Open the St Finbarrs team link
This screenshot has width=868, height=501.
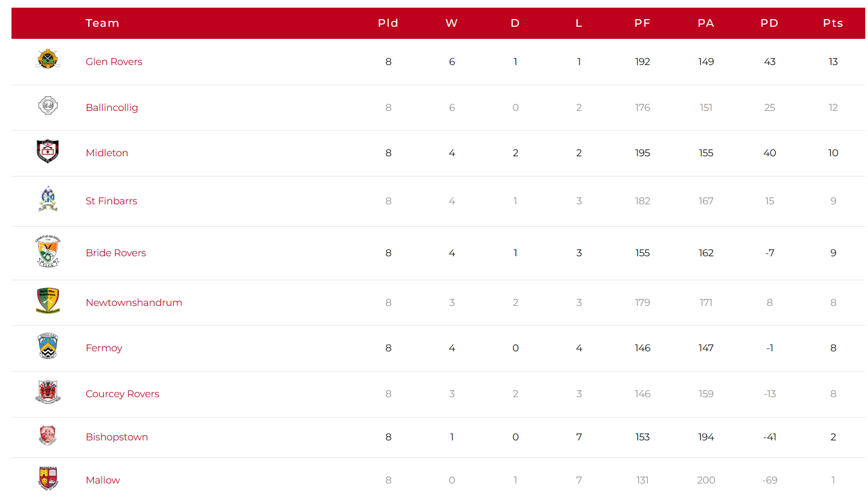(111, 201)
